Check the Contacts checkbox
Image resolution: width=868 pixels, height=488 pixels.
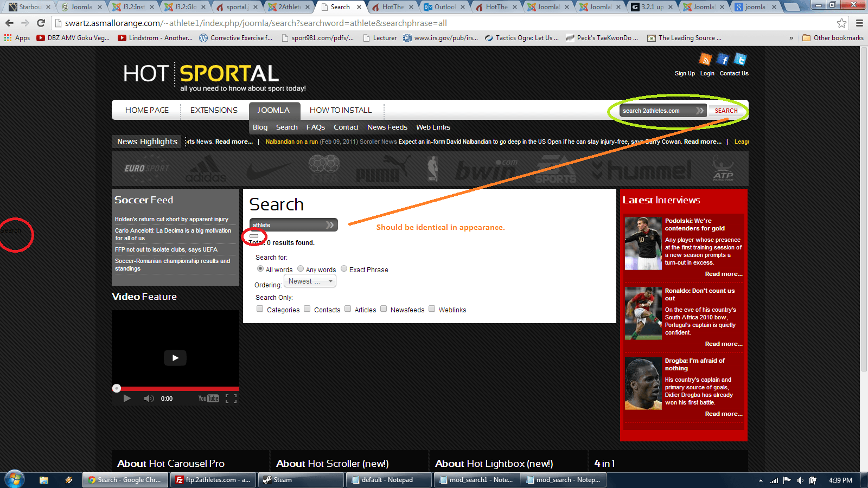(x=307, y=309)
